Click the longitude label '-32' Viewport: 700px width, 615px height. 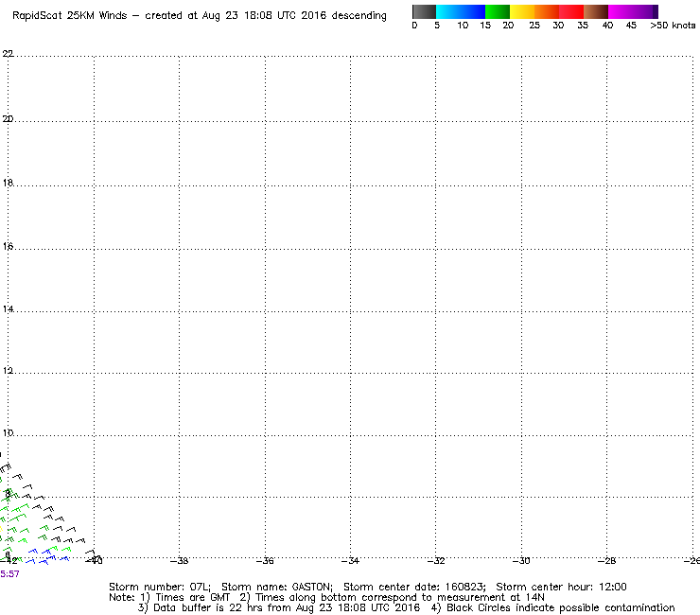(436, 561)
